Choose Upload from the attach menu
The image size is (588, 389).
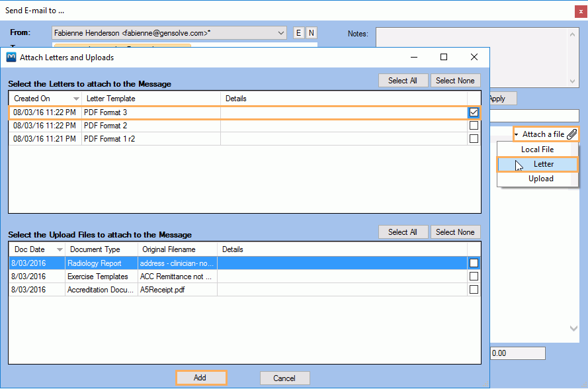tap(540, 179)
